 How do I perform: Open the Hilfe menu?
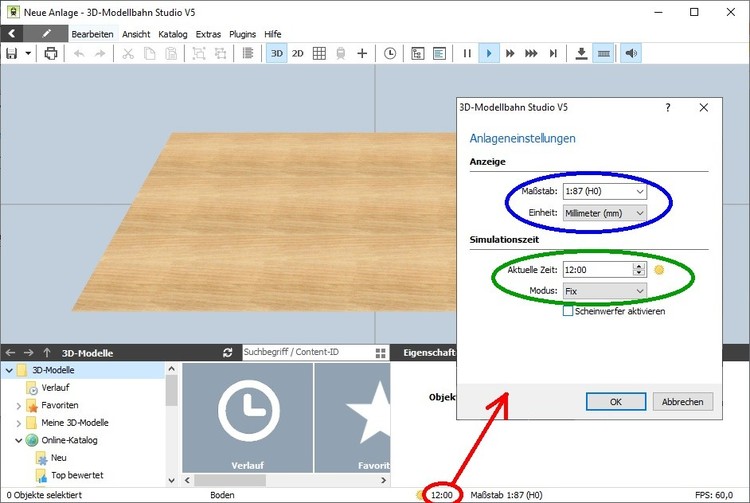[273, 34]
